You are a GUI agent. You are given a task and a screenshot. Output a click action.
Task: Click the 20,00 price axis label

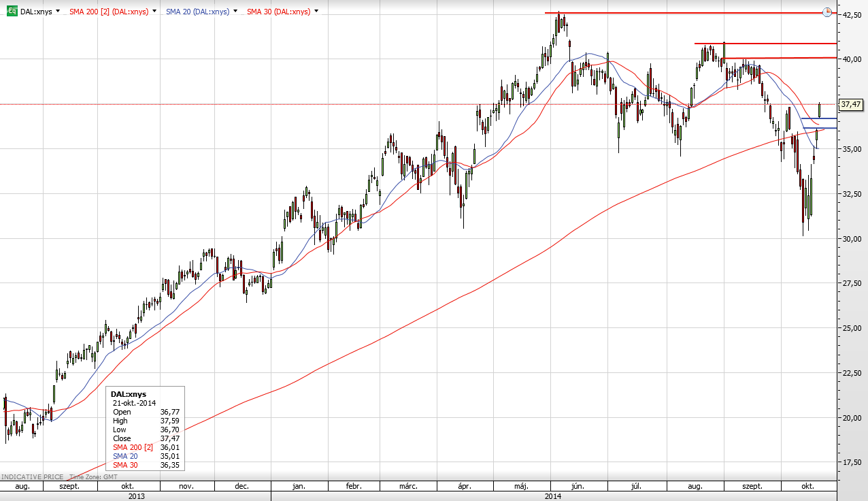(x=852, y=418)
